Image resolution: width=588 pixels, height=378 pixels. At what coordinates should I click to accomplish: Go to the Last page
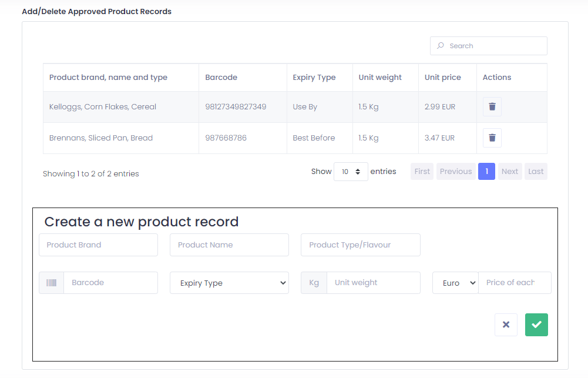536,171
